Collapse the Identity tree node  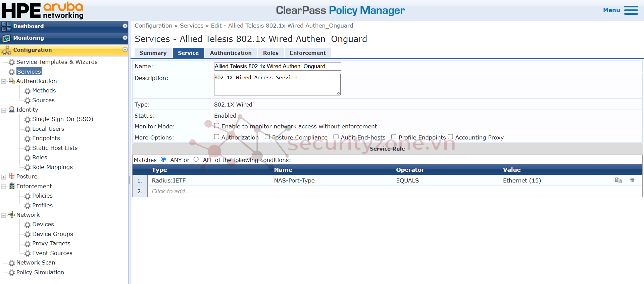[4, 110]
